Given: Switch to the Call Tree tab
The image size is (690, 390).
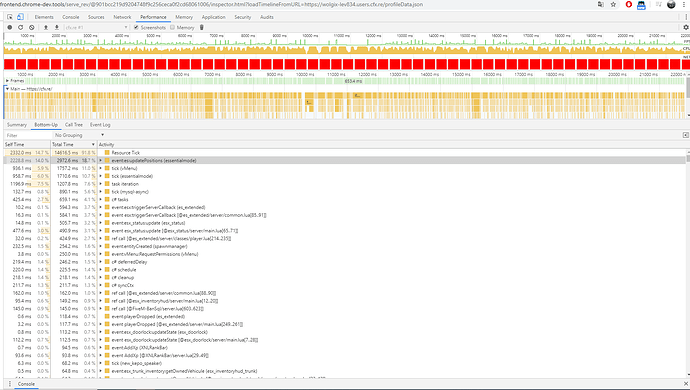Looking at the screenshot, I should tap(74, 125).
